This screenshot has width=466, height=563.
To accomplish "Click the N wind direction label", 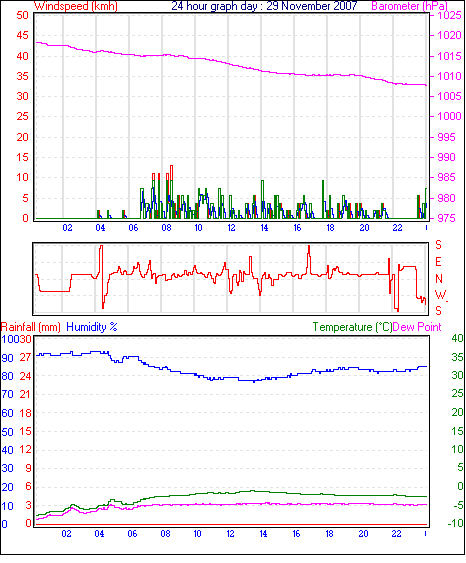I will (439, 279).
